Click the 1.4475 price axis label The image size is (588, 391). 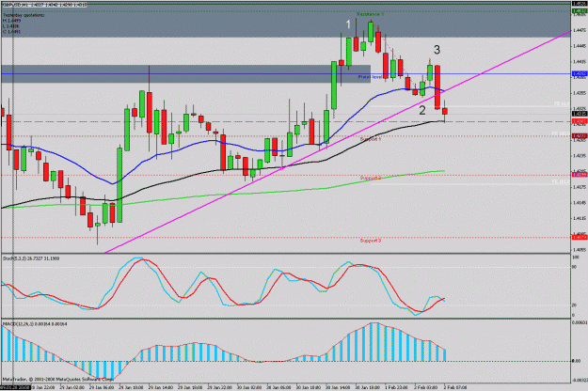pyautogui.click(x=580, y=30)
